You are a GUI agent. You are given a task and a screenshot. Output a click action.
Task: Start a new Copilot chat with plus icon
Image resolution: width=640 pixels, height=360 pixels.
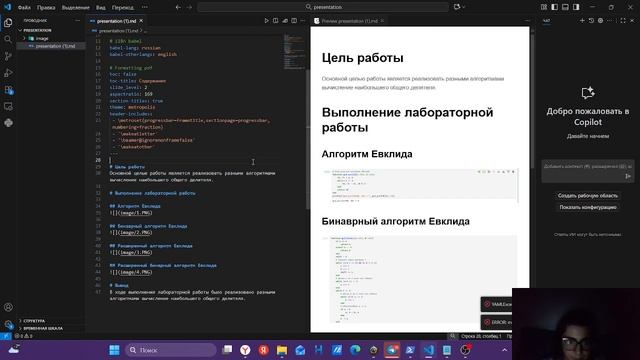[582, 20]
